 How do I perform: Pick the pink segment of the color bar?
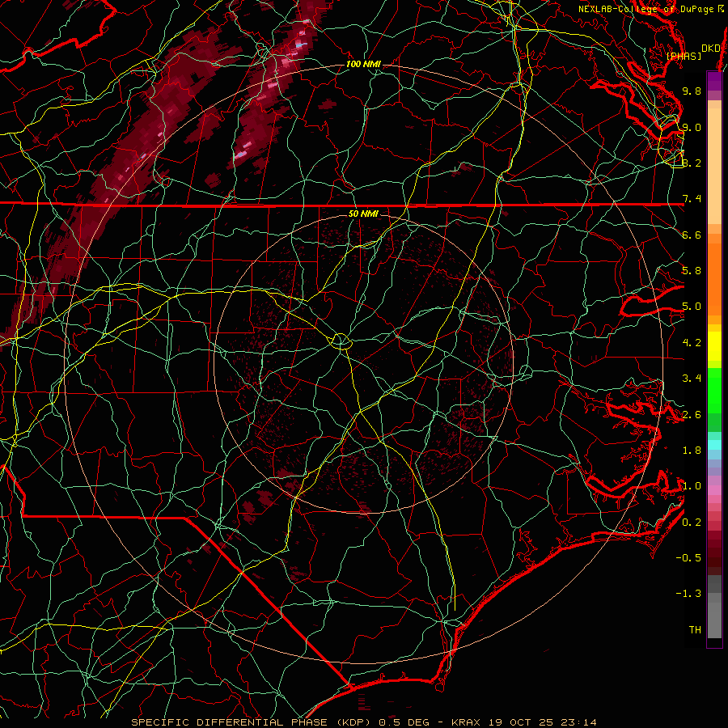[x=714, y=490]
